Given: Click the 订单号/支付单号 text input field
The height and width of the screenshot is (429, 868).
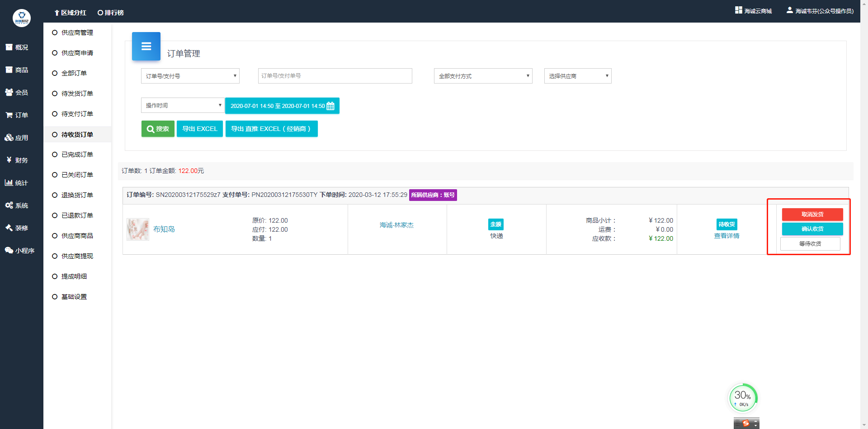Looking at the screenshot, I should pyautogui.click(x=335, y=76).
